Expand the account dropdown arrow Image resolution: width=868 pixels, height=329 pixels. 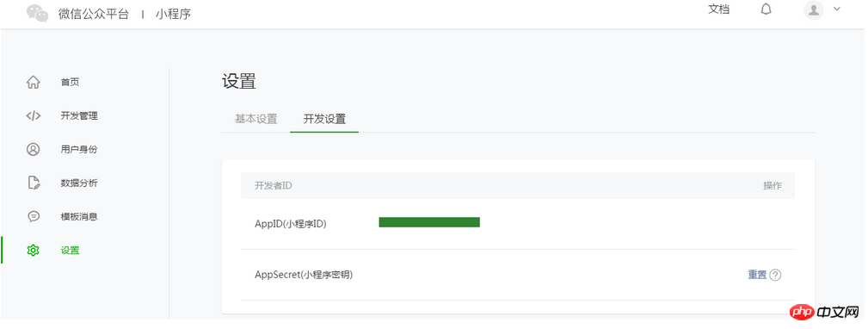[x=837, y=9]
